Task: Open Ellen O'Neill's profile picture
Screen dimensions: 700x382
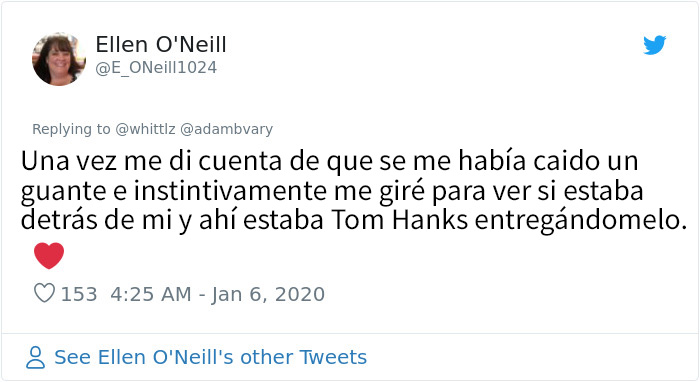Action: [x=58, y=59]
